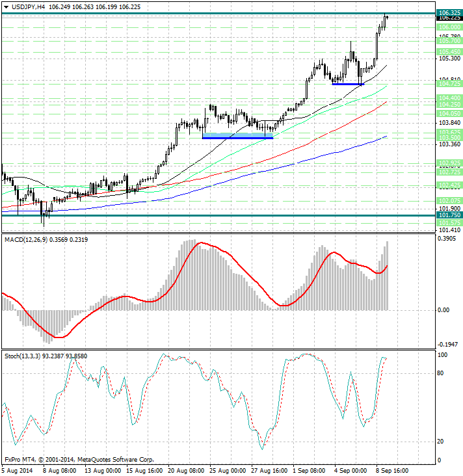This screenshot has height=476, width=463.
Task: Select the 104.050 price level label
Action: [x=449, y=114]
